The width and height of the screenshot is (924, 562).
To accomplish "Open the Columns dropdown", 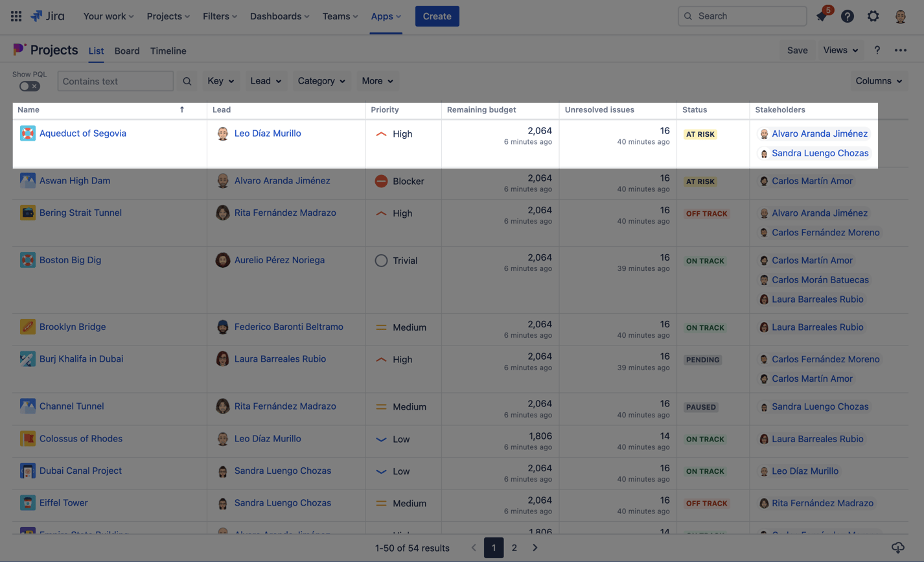I will click(879, 81).
